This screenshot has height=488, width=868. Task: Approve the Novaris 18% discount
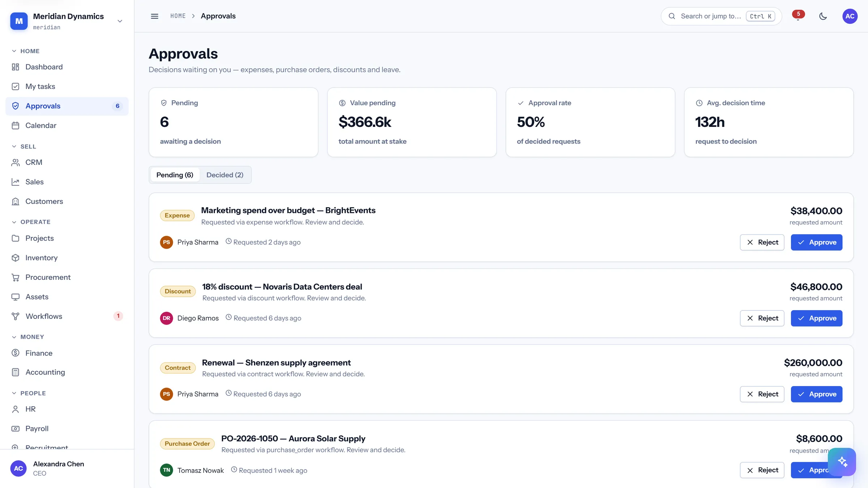point(816,318)
